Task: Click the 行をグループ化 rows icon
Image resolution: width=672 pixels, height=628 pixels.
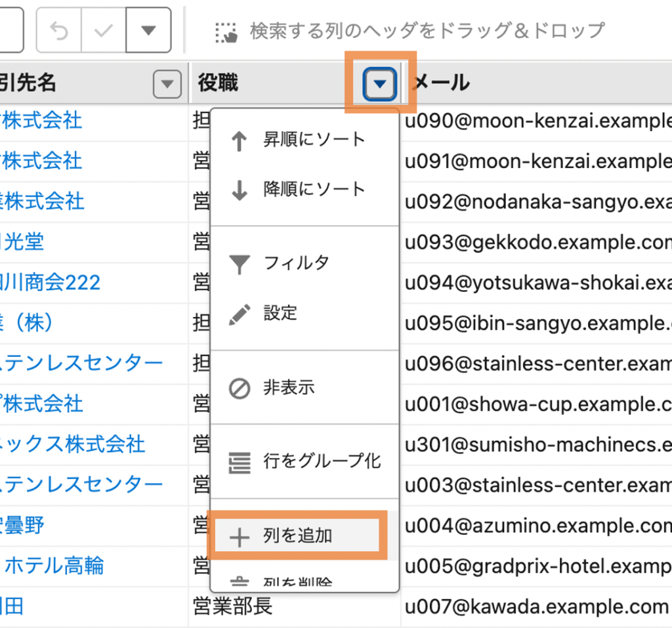Action: pos(240,462)
